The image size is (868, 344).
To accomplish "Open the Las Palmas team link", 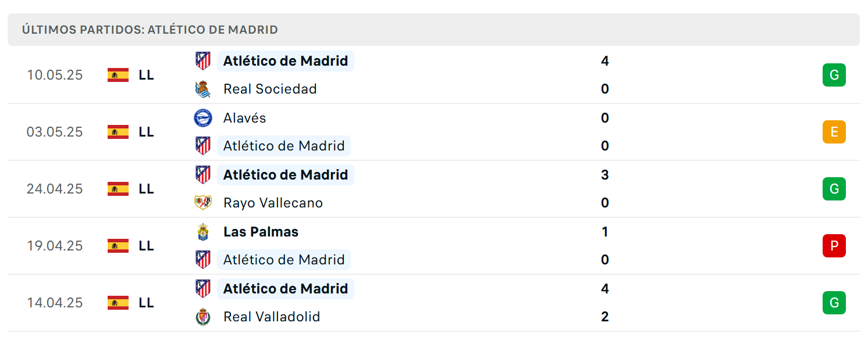I will [x=261, y=232].
